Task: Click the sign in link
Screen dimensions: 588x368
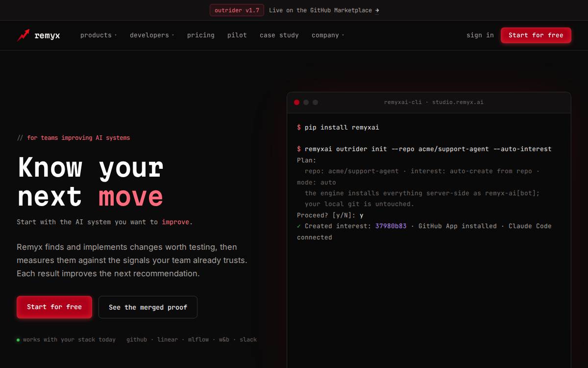Action: pos(480,35)
